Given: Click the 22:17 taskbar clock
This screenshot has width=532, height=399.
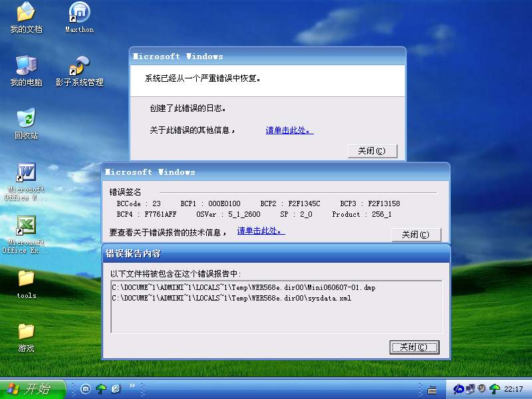Looking at the screenshot, I should point(513,389).
